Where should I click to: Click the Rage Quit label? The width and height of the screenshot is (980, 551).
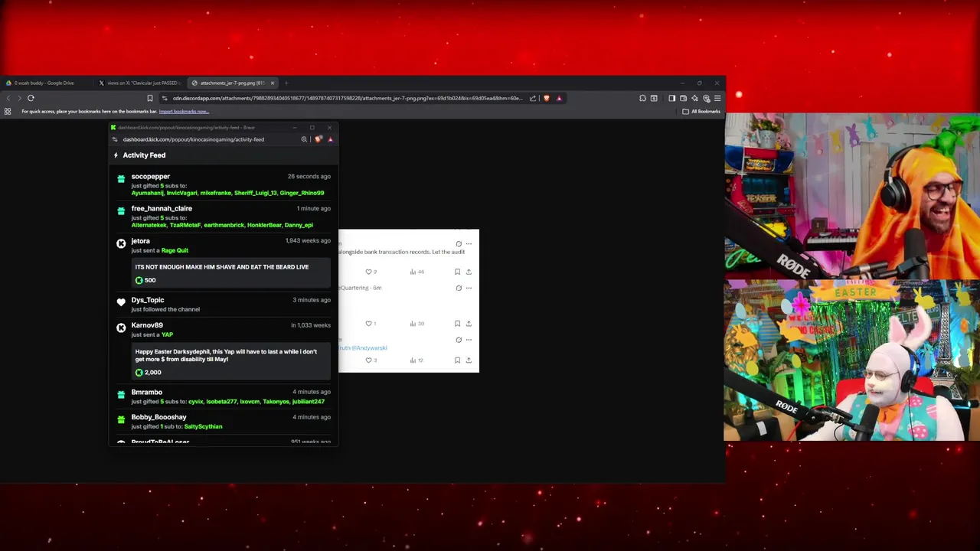[175, 250]
